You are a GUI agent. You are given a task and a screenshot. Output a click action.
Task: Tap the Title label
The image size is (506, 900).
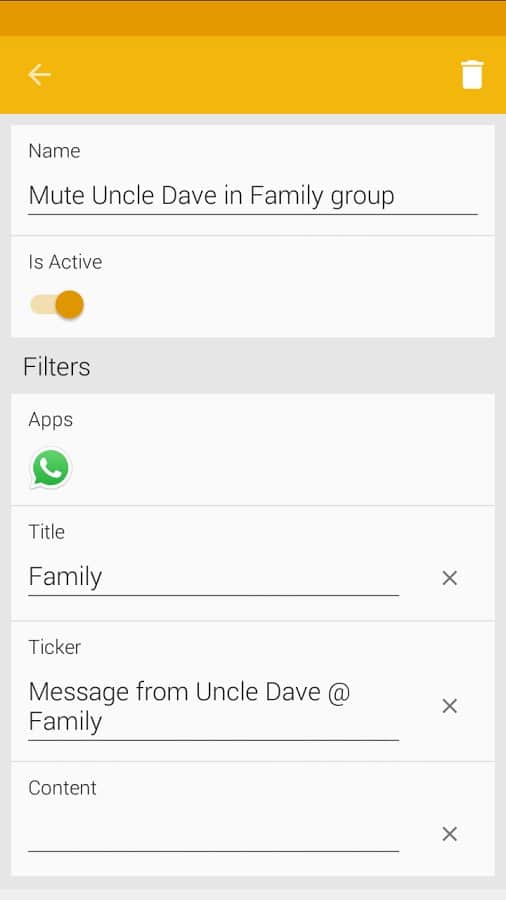[46, 532]
